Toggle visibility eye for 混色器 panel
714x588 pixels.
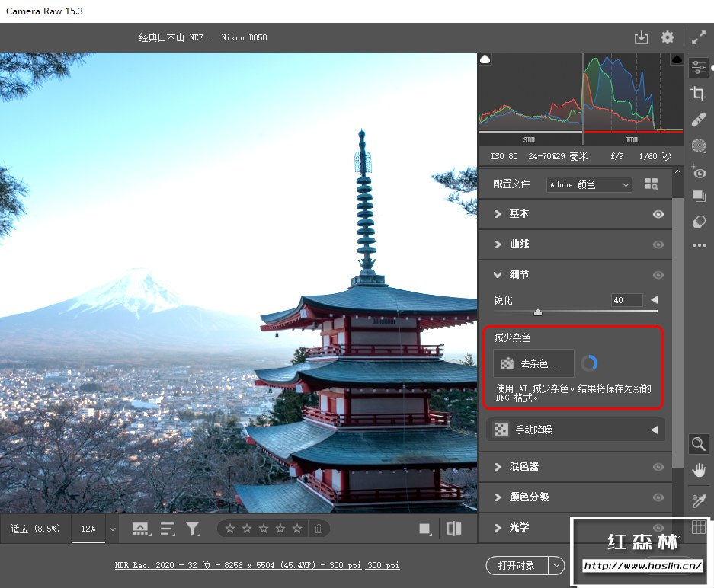[x=658, y=467]
